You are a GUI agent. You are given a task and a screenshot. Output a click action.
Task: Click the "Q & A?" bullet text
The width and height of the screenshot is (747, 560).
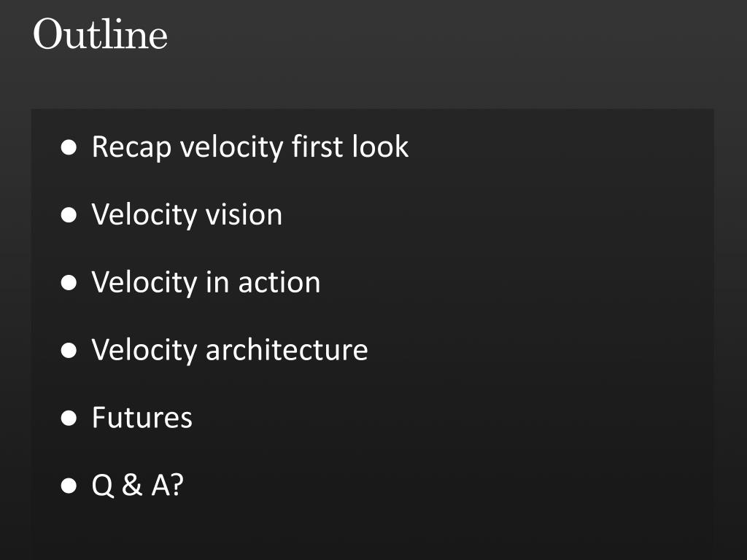pos(138,486)
